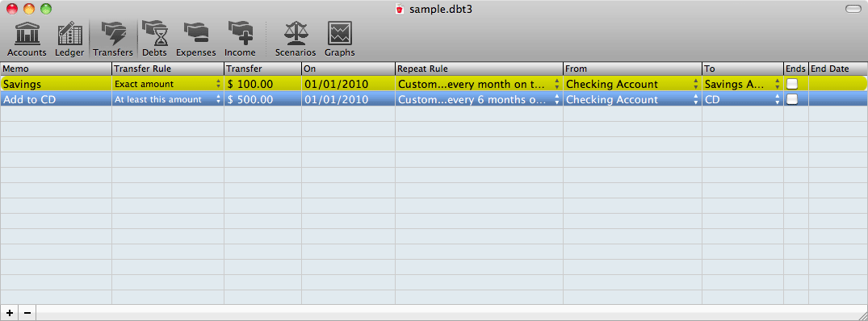
Task: Select the Transfers toolbar icon
Action: click(x=113, y=40)
